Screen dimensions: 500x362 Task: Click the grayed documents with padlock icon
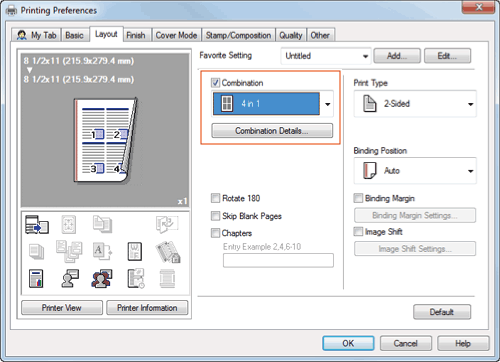(x=168, y=252)
